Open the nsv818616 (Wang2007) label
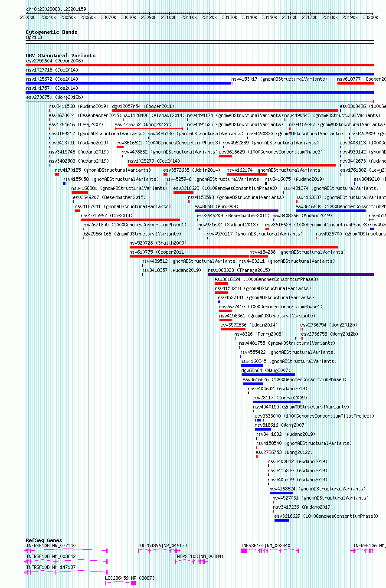Screen dimensions: 386x588 (x=281, y=425)
